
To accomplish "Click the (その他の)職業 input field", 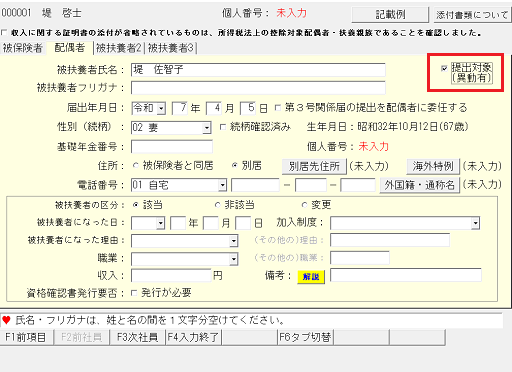I will pos(360,258).
